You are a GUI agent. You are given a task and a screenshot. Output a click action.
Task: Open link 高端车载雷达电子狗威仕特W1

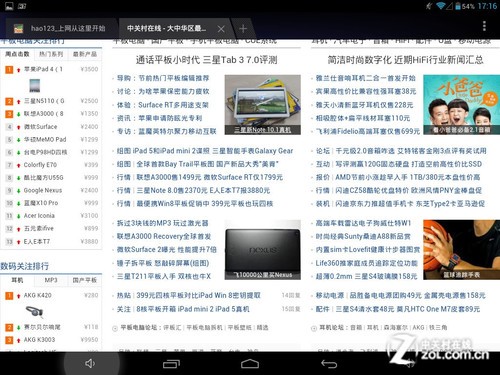click(363, 223)
